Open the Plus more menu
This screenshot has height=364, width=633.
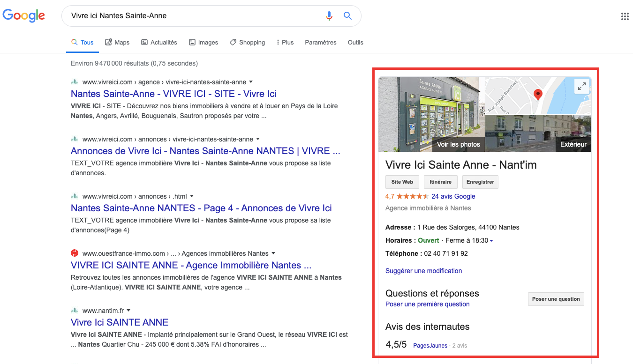click(285, 42)
